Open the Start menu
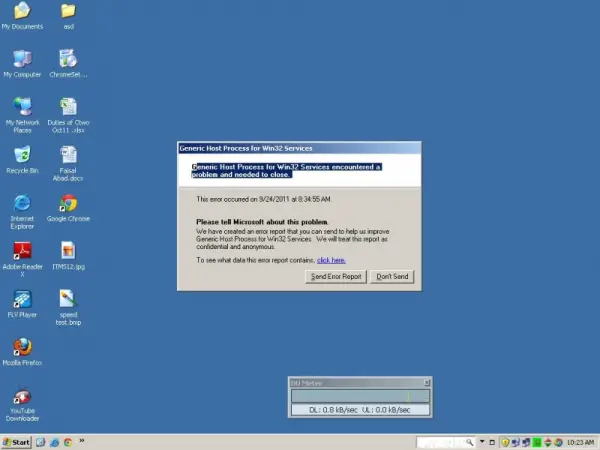This screenshot has width=600, height=450. pos(16,442)
